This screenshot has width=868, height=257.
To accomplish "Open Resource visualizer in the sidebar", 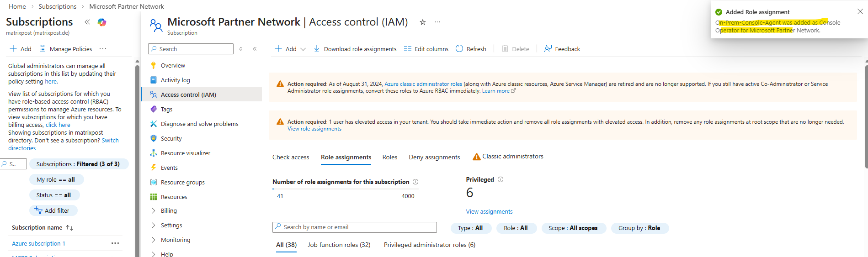I will point(185,153).
